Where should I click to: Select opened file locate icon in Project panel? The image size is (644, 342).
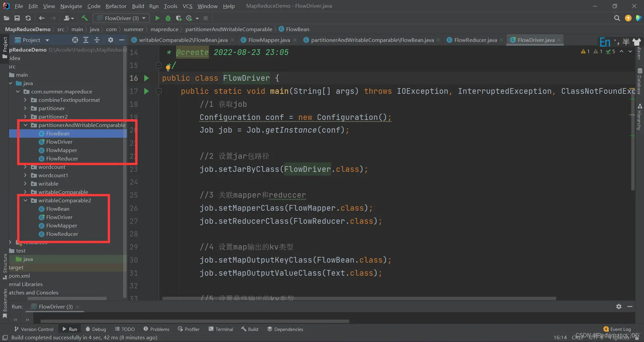(x=75, y=40)
